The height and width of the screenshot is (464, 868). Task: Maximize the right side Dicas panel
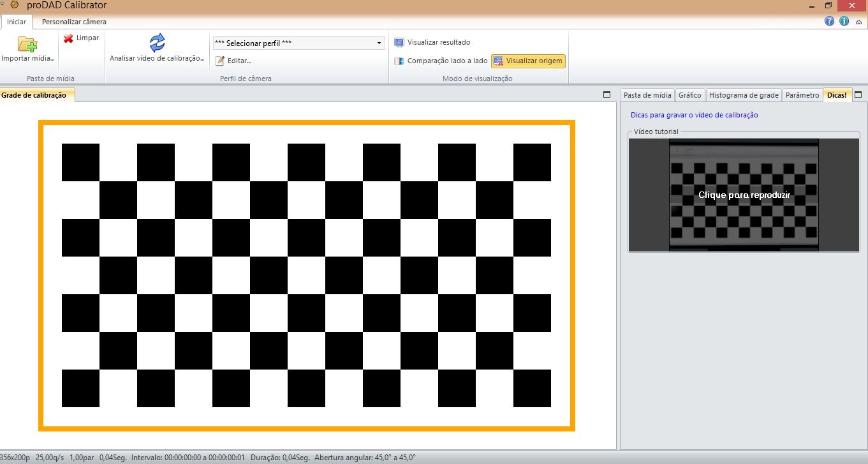click(858, 94)
